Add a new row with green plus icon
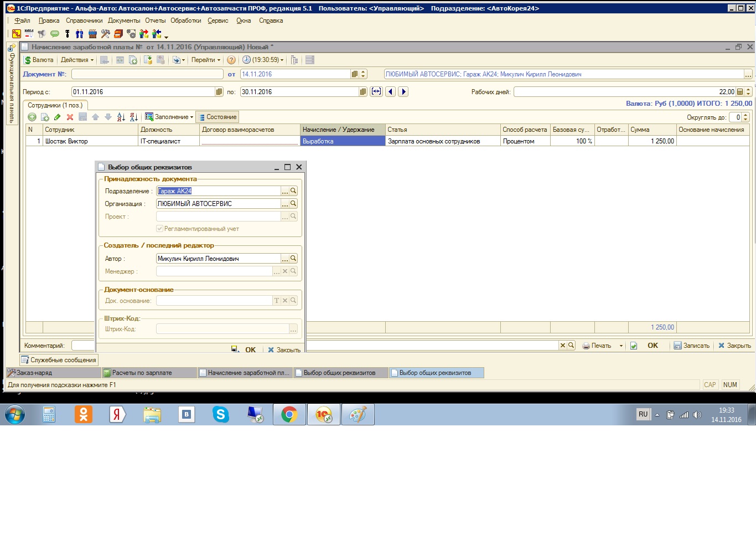Screen dimensions: 756x535 (x=32, y=117)
